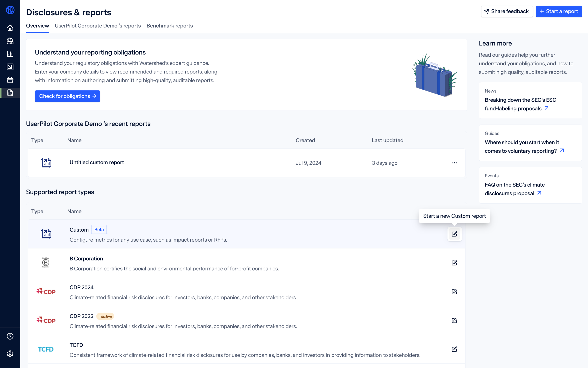Open the diagonal arrow box sidebar icon
This screenshot has height=368, width=588.
click(10, 67)
